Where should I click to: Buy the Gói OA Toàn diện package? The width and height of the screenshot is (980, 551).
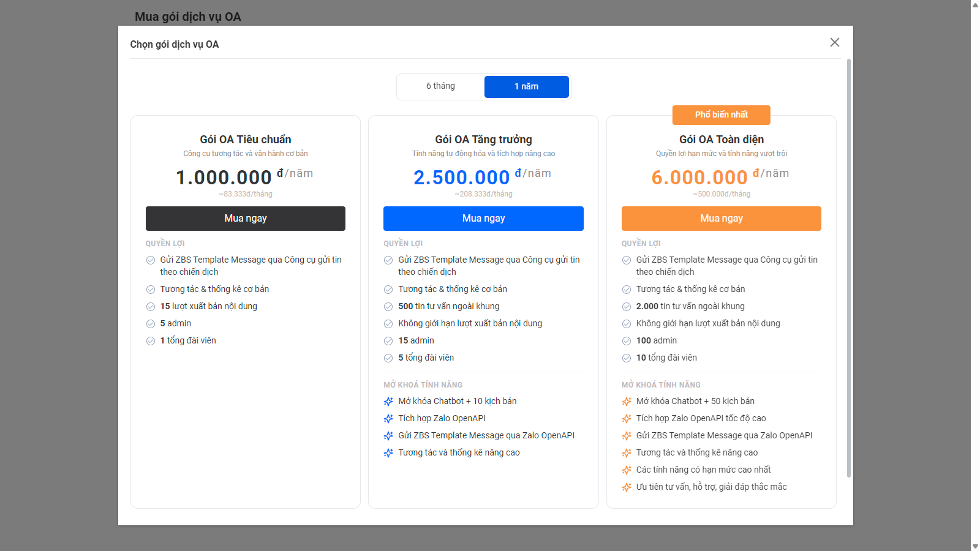pos(722,219)
